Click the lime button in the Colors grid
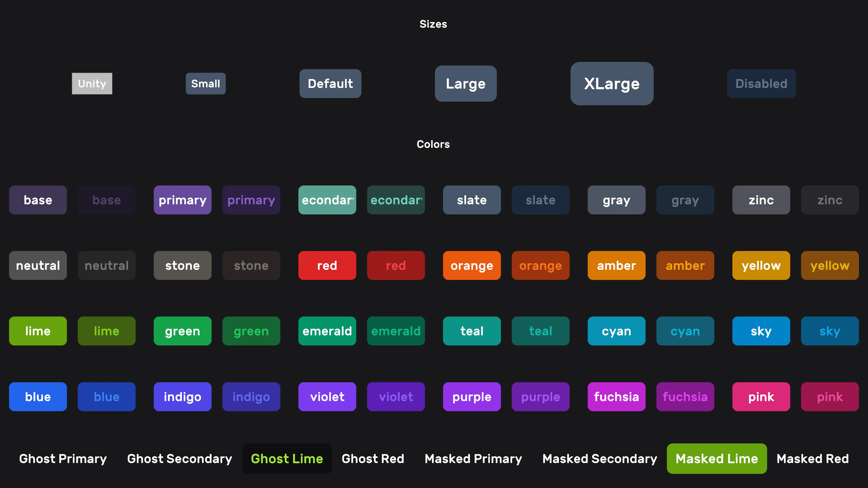Screen dimensions: 868x488 click(38, 331)
